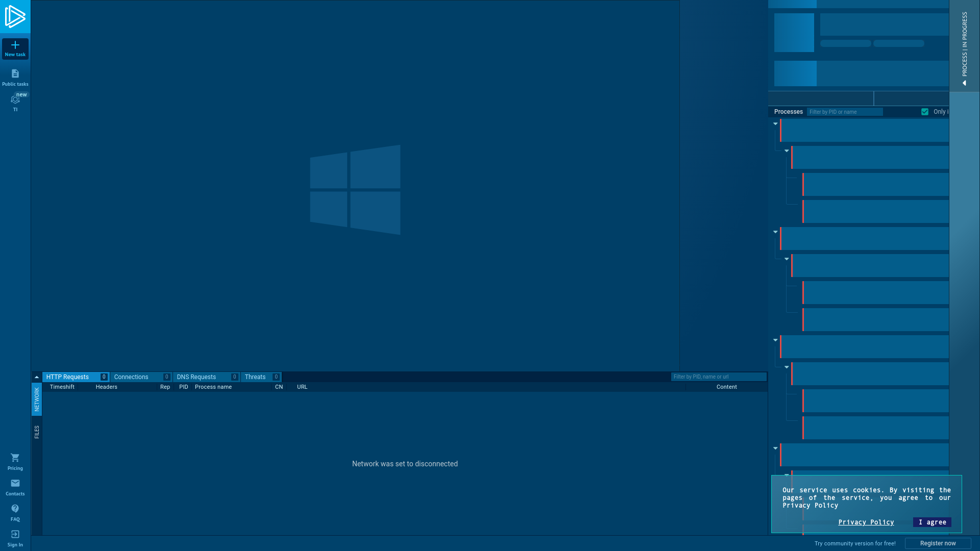Switch to the Connections tab
Viewport: 980px width, 551px height.
click(x=141, y=377)
